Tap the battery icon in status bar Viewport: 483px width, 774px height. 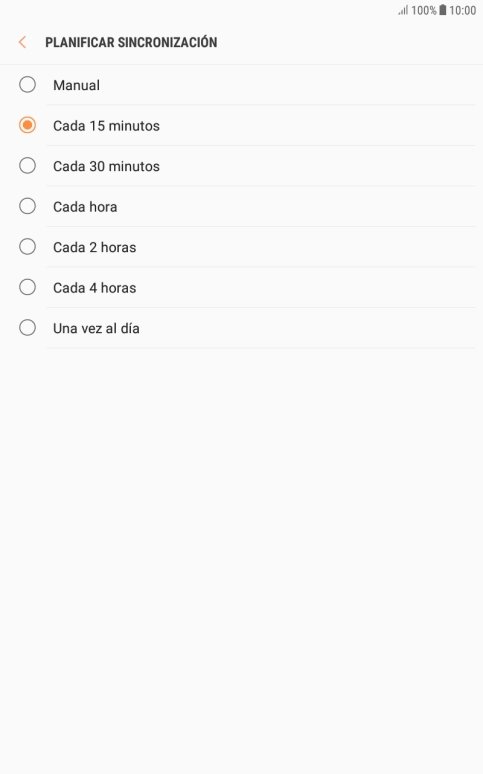coord(443,10)
